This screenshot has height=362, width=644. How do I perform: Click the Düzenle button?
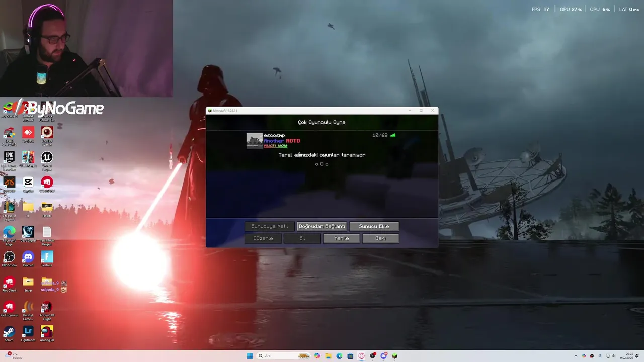pyautogui.click(x=263, y=238)
